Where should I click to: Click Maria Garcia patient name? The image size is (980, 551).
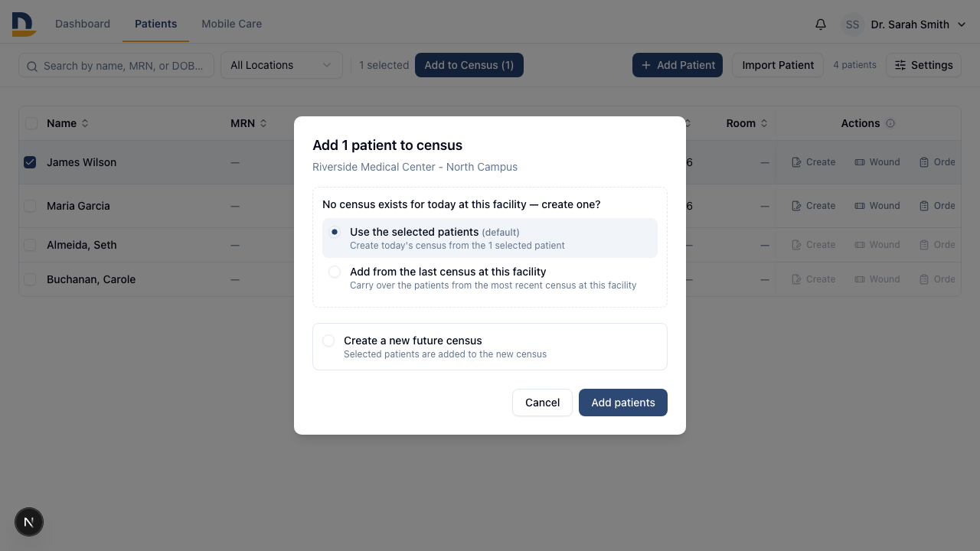tap(78, 206)
